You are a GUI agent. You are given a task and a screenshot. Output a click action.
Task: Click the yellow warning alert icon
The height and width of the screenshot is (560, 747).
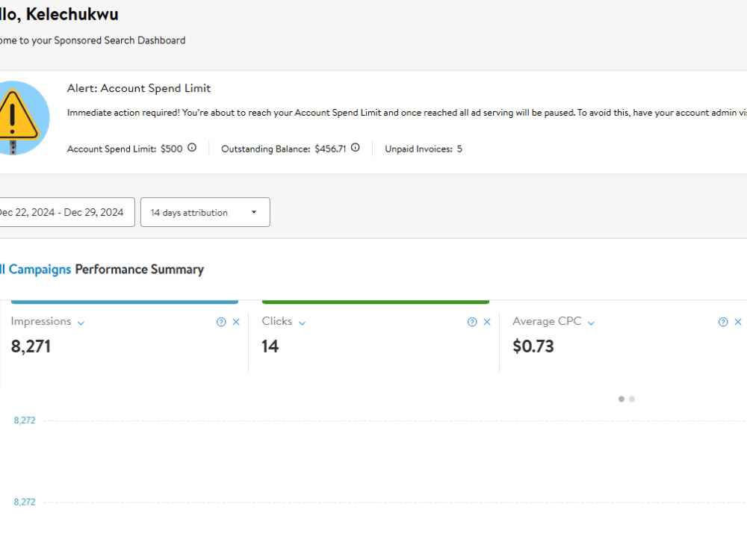[x=18, y=118]
